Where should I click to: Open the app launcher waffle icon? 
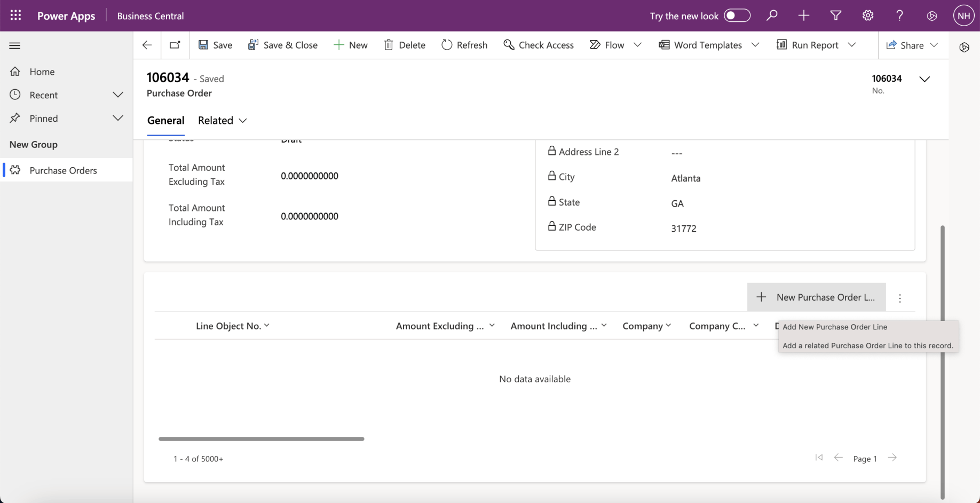tap(15, 15)
